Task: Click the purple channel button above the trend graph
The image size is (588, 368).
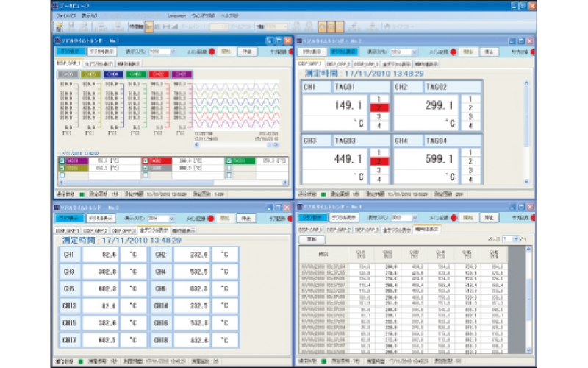Action: (x=182, y=74)
